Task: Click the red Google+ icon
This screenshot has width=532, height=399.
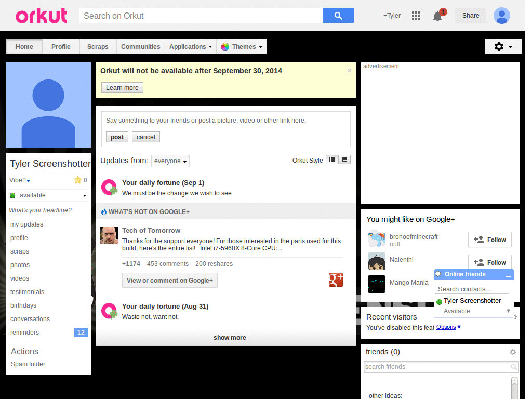Action: pyautogui.click(x=336, y=280)
